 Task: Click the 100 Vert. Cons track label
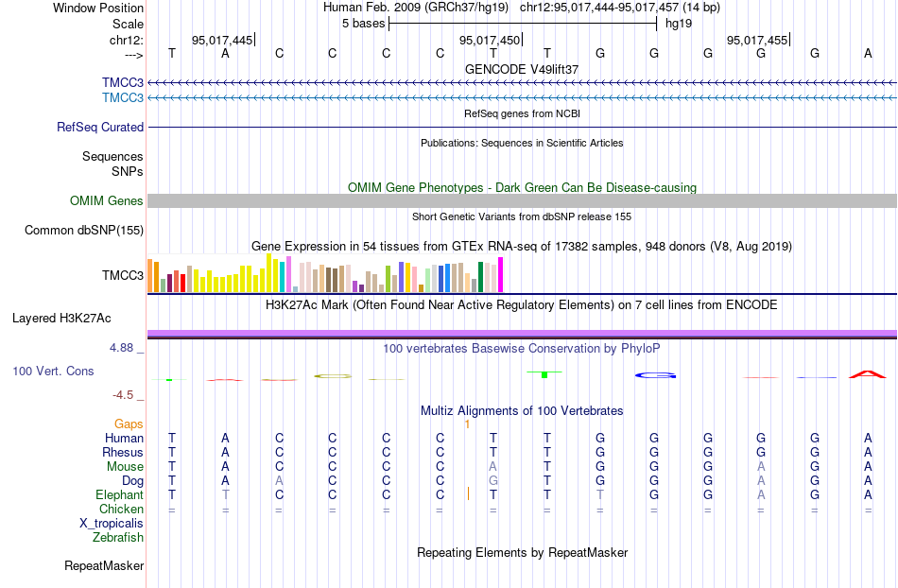point(53,371)
